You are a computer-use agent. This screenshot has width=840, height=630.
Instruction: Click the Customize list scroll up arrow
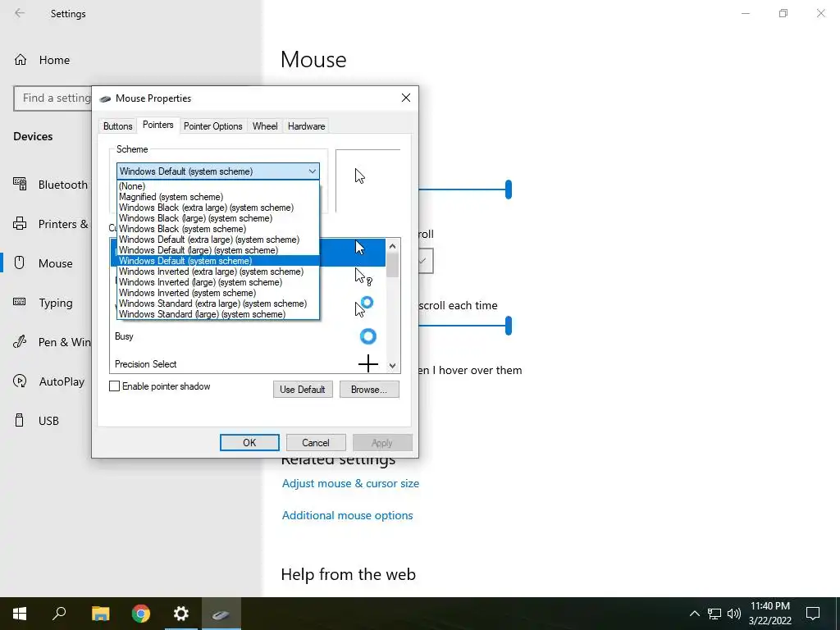pos(393,246)
